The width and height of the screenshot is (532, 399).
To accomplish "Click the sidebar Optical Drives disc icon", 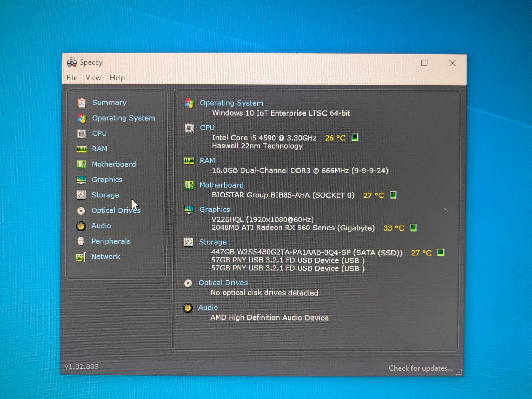I will [x=81, y=211].
